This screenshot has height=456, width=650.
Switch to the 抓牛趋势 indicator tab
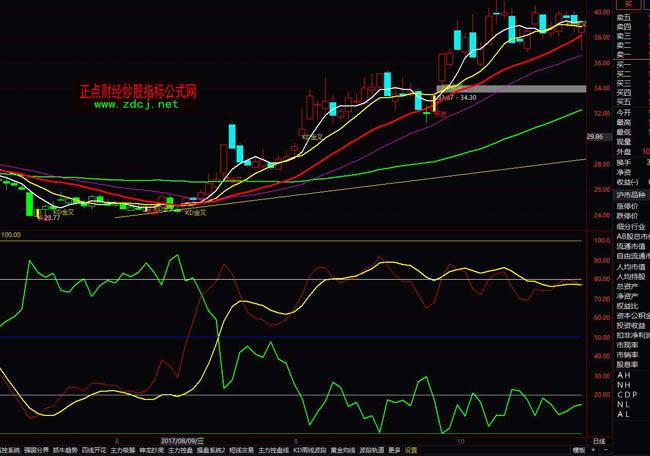click(66, 450)
